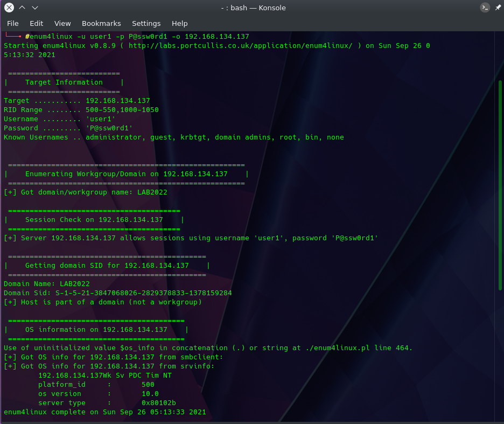Image resolution: width=504 pixels, height=424 pixels.
Task: Select the Domain Sid value line
Action: pos(117,293)
